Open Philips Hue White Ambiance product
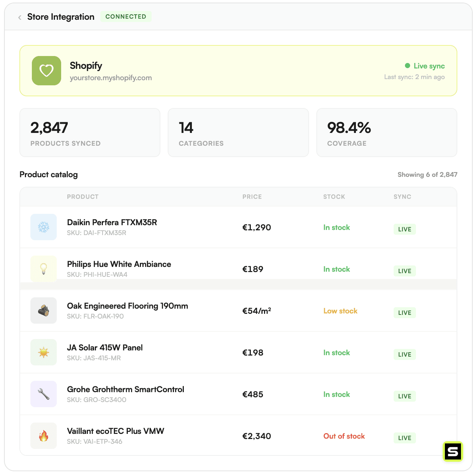 point(119,264)
